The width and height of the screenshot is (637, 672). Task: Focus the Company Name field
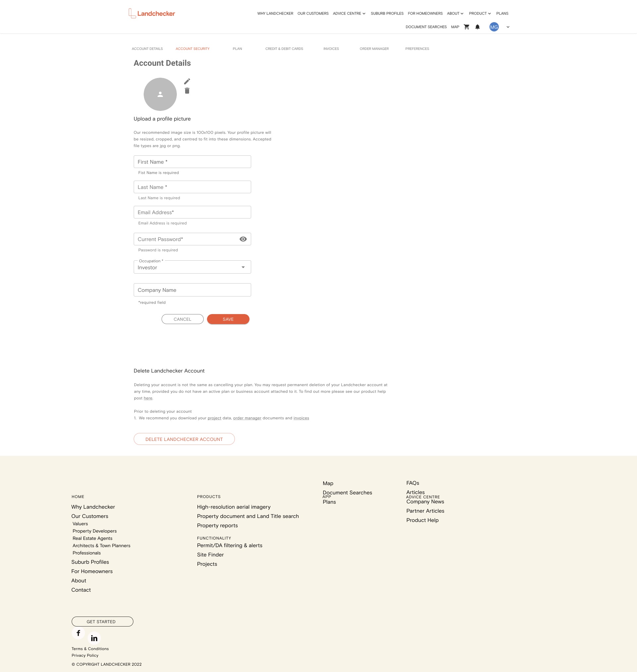point(192,290)
